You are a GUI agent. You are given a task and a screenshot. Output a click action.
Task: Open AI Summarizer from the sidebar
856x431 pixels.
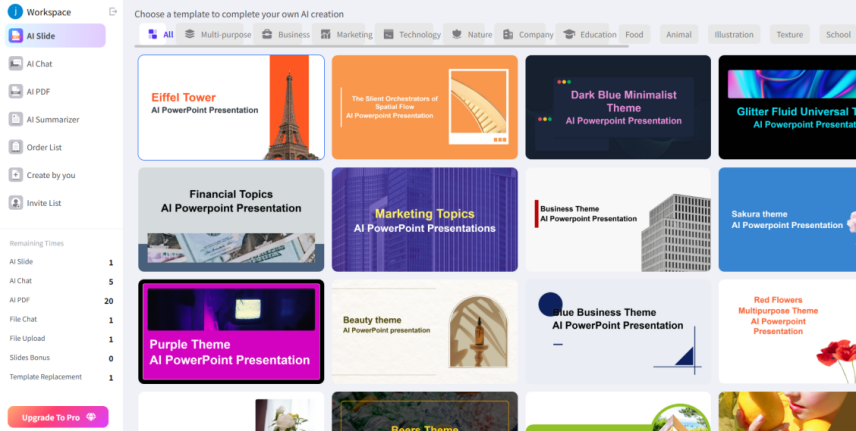click(53, 120)
